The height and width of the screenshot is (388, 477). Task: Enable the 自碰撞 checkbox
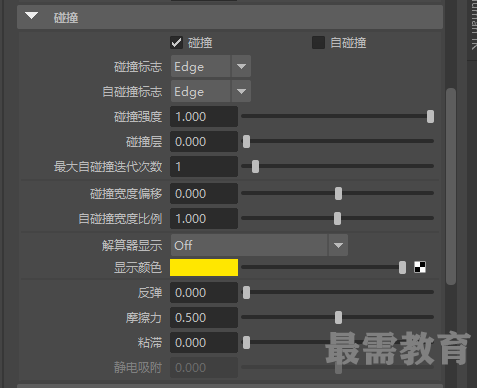click(318, 43)
